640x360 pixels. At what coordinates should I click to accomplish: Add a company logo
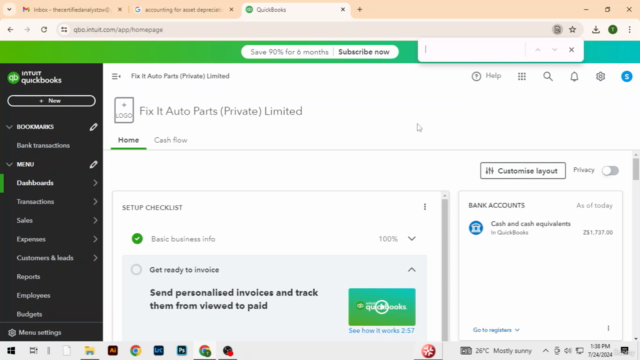pos(124,110)
